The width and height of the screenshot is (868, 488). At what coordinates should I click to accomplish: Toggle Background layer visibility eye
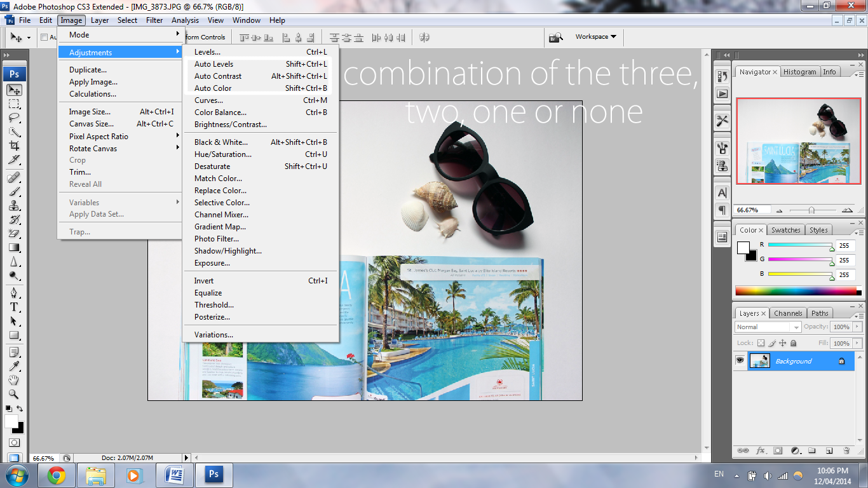click(740, 361)
